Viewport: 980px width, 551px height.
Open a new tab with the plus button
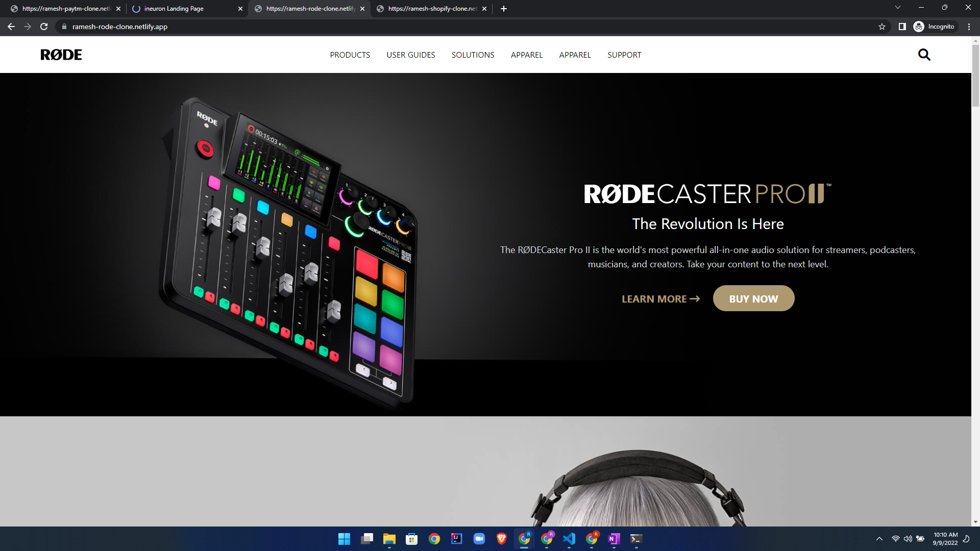pyautogui.click(x=504, y=9)
